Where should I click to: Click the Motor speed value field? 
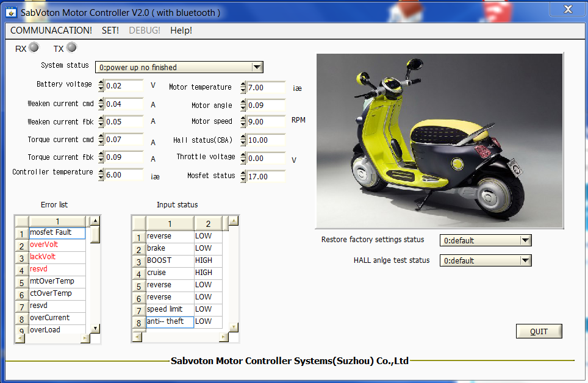pyautogui.click(x=266, y=122)
